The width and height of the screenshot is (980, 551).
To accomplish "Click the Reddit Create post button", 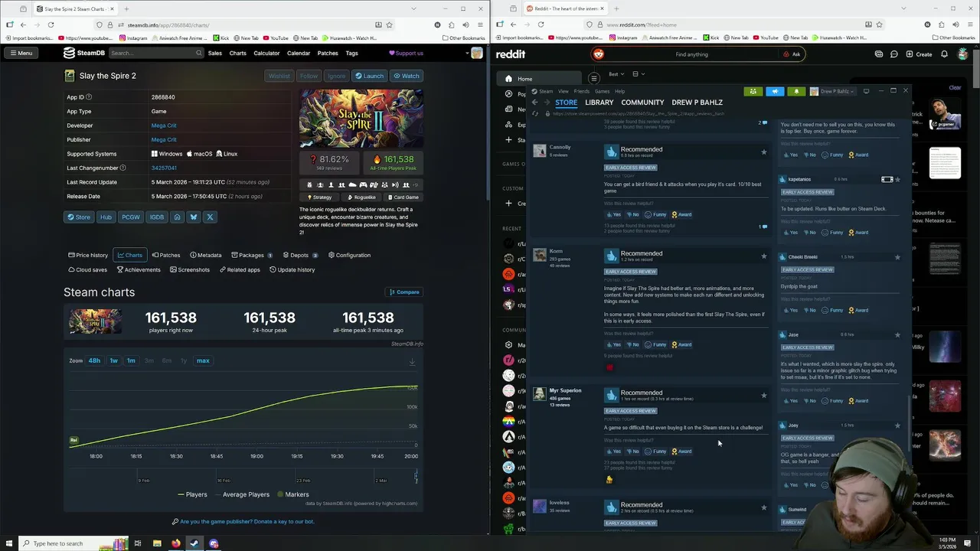I will click(x=919, y=54).
